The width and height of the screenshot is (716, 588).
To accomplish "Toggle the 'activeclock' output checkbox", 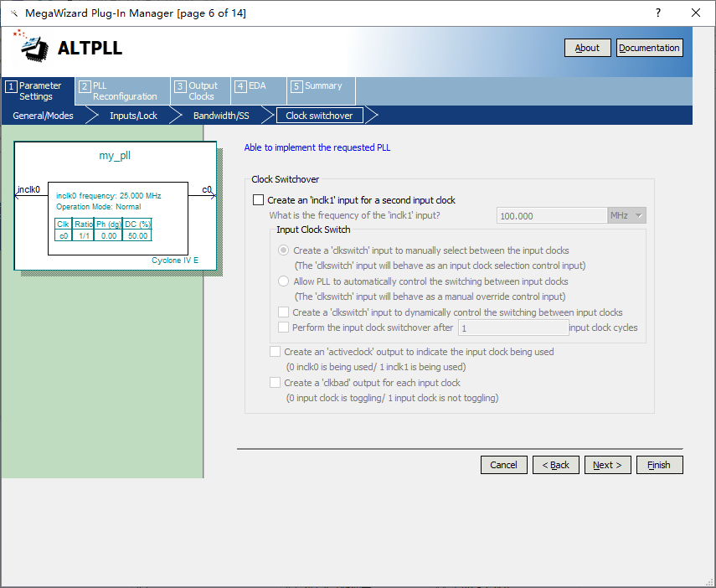I will click(275, 352).
